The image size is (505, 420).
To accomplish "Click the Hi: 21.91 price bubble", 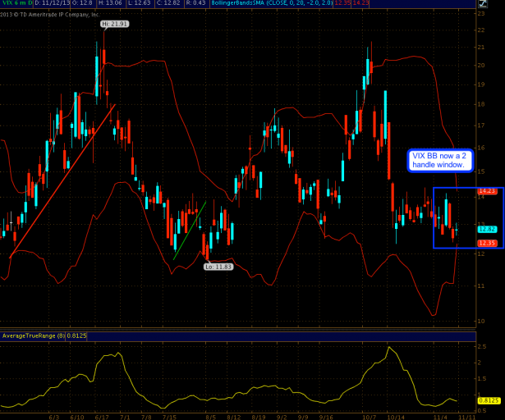I will click(115, 25).
